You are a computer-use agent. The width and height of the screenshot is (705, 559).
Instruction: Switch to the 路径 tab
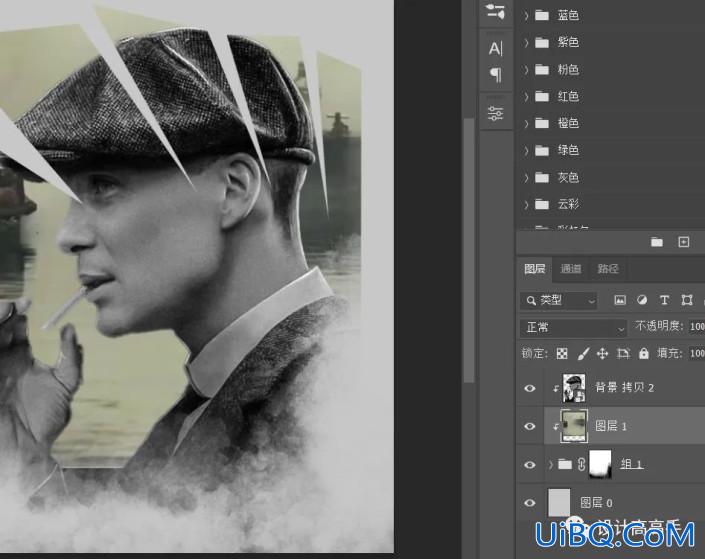(608, 269)
